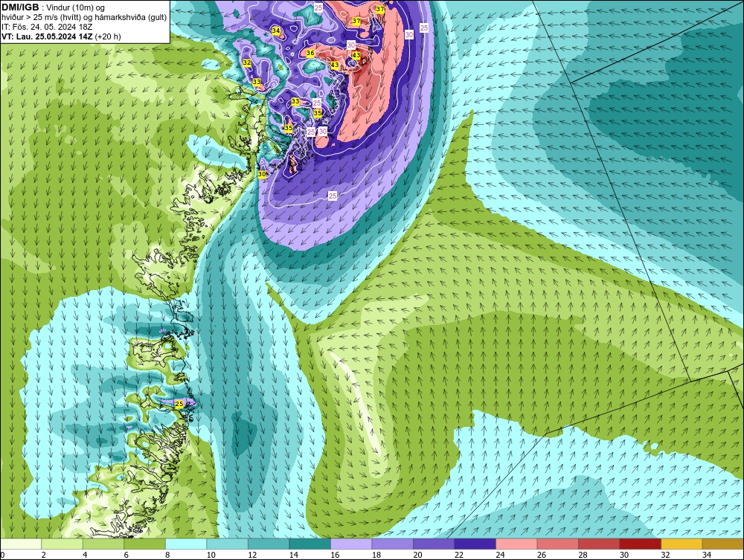Screen dimensions: 744x560
Task: Click the pink swatch between 24 and 26
Action: click(516, 544)
